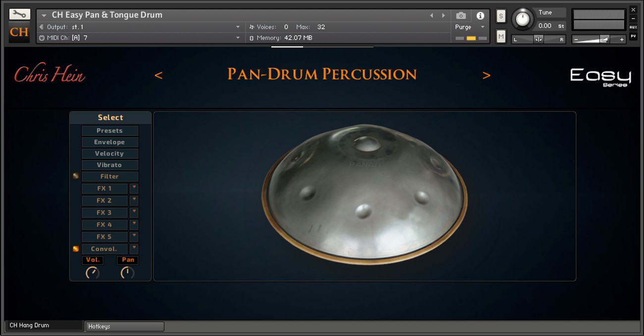Expand FX 1 effect dropdown arrow
The image size is (644, 336).
coord(134,188)
